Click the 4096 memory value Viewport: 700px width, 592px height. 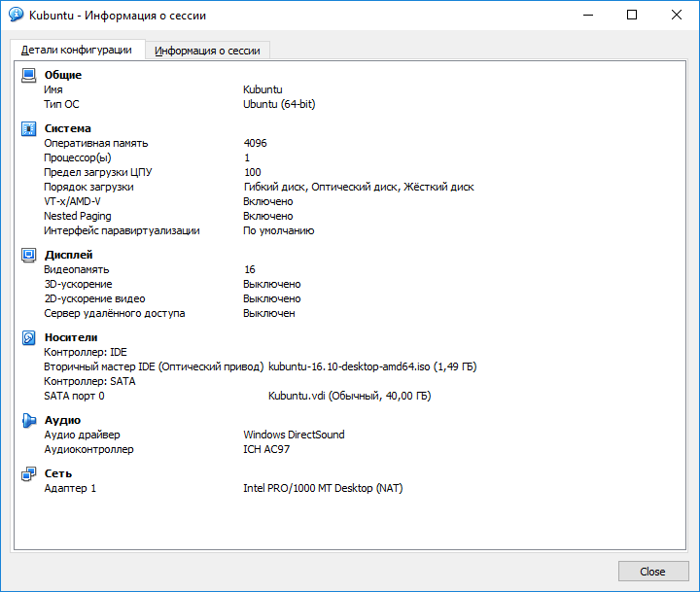click(x=255, y=143)
